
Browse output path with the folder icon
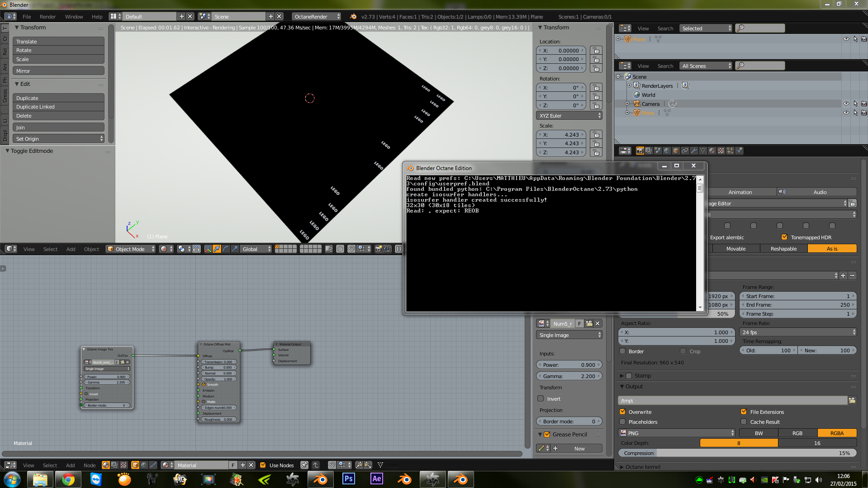(852, 400)
